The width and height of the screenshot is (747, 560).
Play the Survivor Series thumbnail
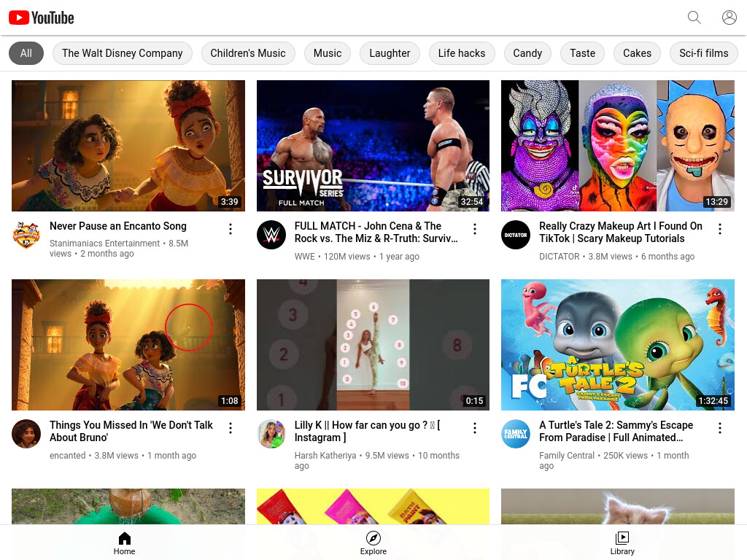373,146
